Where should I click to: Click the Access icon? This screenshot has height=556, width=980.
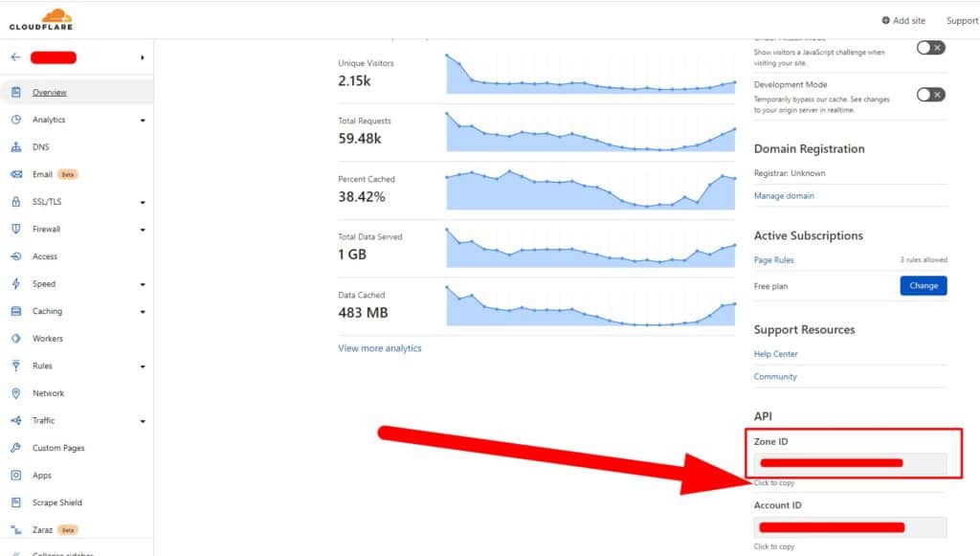[x=16, y=256]
